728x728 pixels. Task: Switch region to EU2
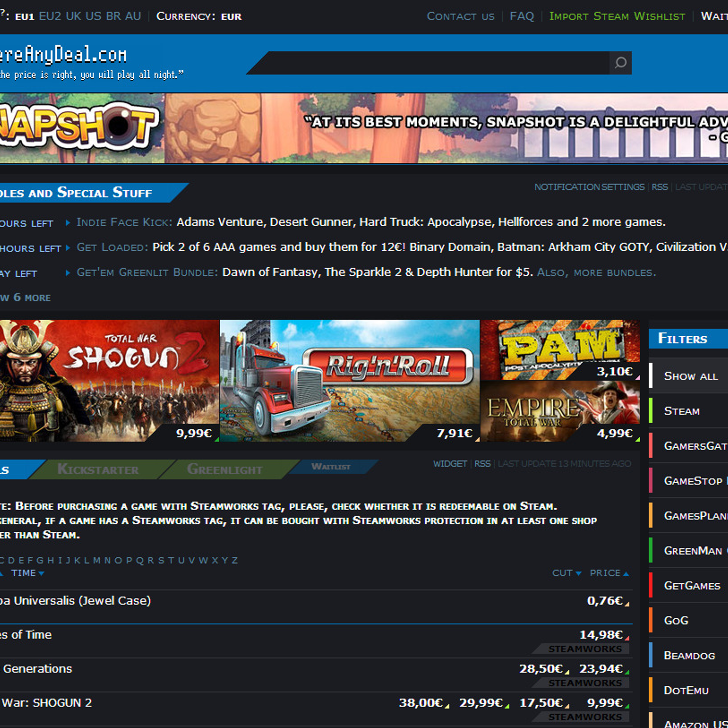pos(50,16)
